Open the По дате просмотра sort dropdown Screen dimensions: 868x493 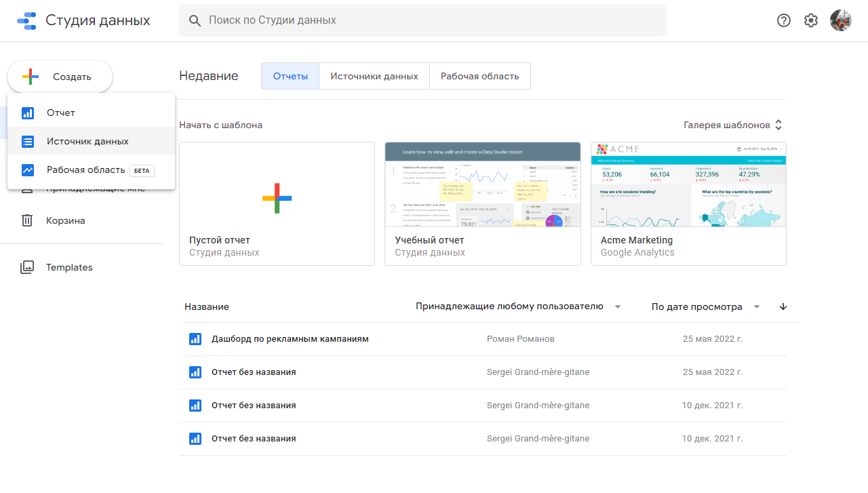pos(705,307)
